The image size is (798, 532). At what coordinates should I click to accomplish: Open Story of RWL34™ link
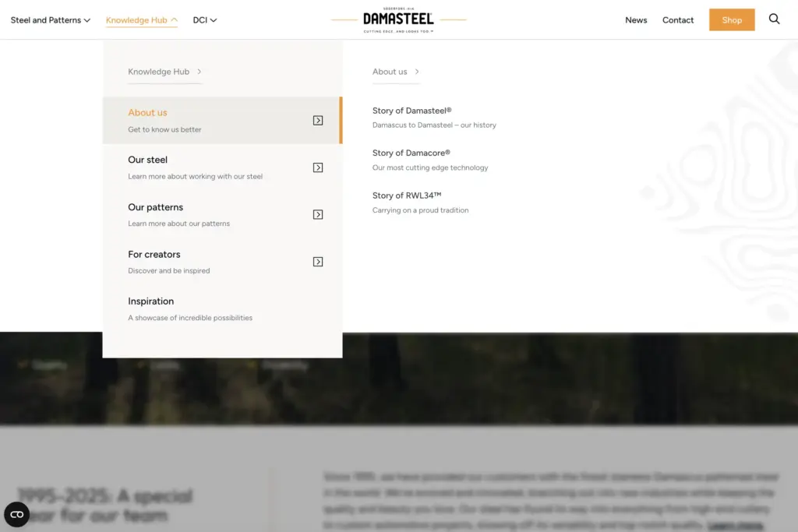407,196
